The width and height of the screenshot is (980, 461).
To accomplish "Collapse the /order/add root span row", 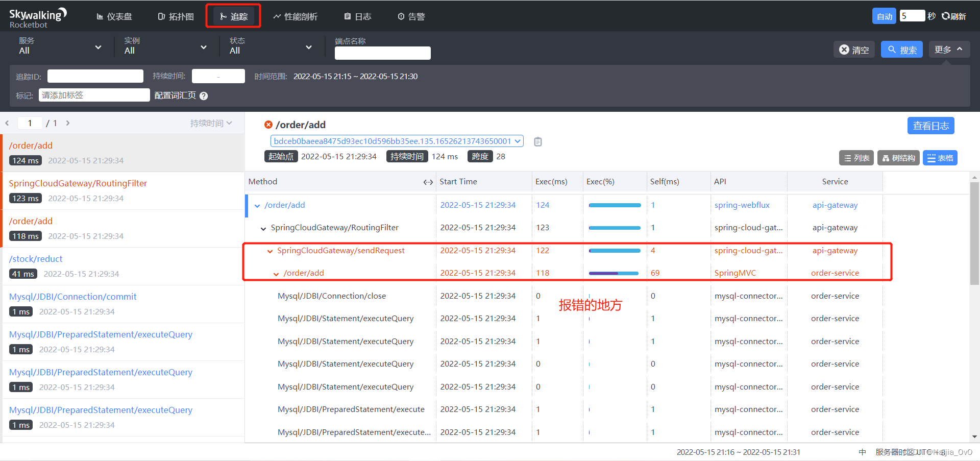I will pos(257,206).
